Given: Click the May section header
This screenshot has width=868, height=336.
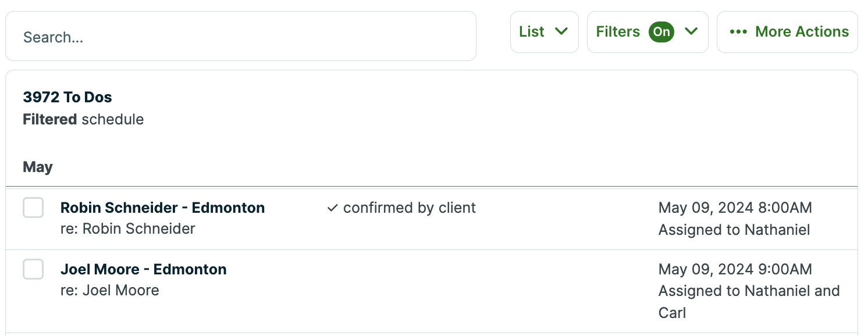Looking at the screenshot, I should point(37,167).
